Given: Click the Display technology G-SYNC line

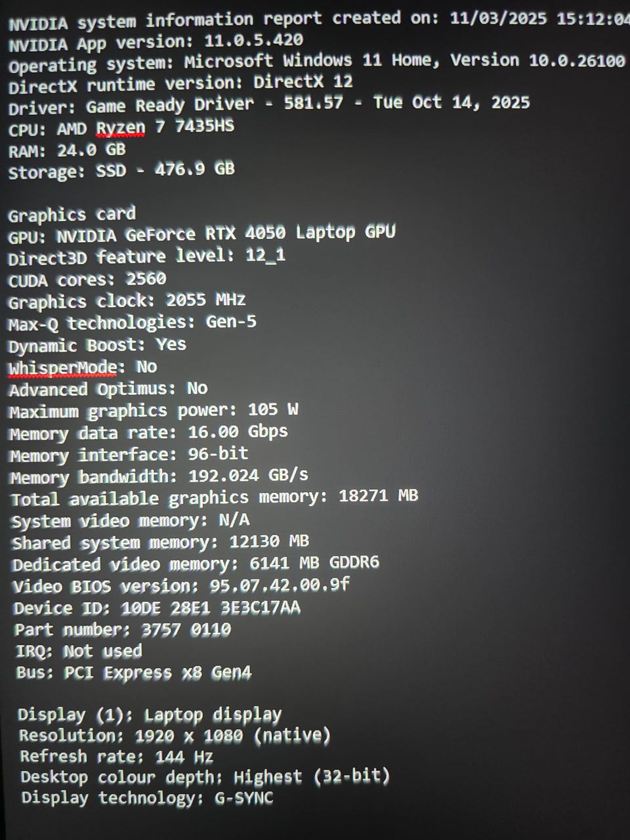Looking at the screenshot, I should click(147, 799).
